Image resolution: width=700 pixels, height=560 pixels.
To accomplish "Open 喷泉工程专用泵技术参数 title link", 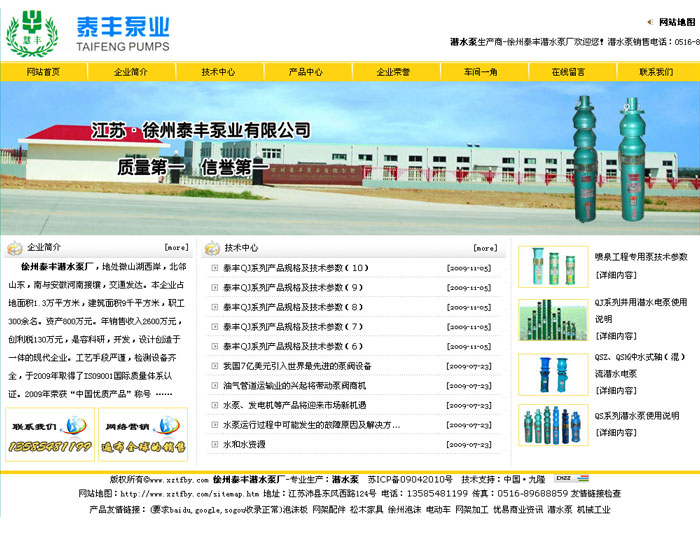I will 641,257.
